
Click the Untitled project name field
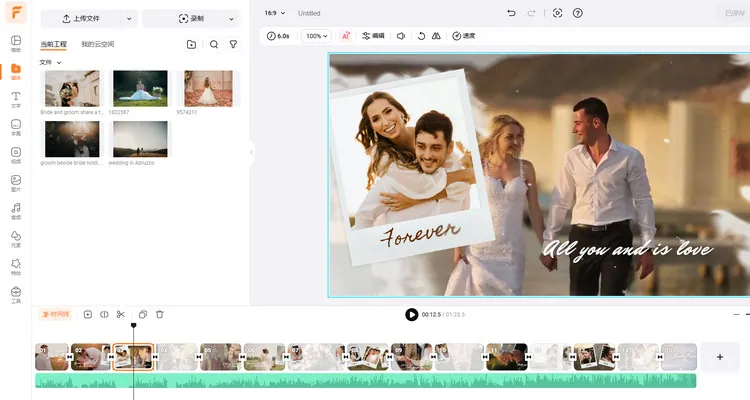(x=309, y=13)
